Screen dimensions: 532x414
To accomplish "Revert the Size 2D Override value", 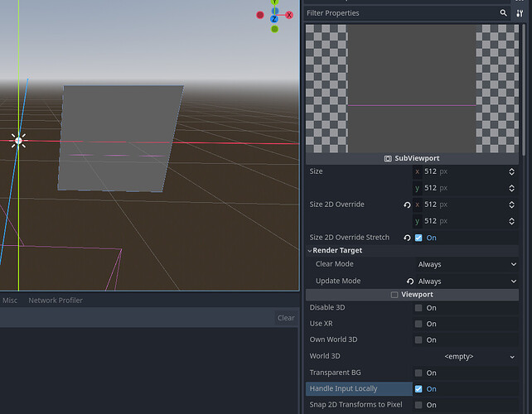I will tap(407, 205).
